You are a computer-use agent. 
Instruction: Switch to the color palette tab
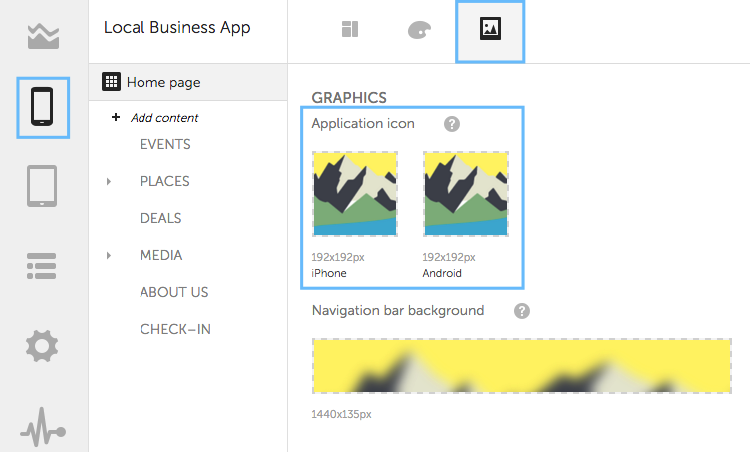[x=419, y=30]
